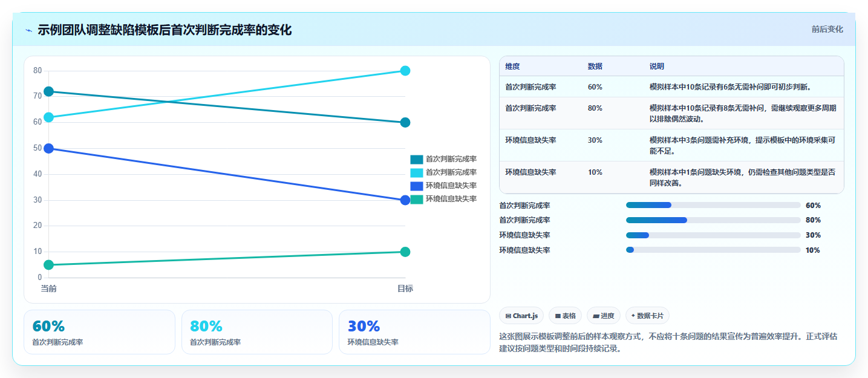Select the 60% cell in the table
This screenshot has height=378, width=868.
(x=595, y=87)
